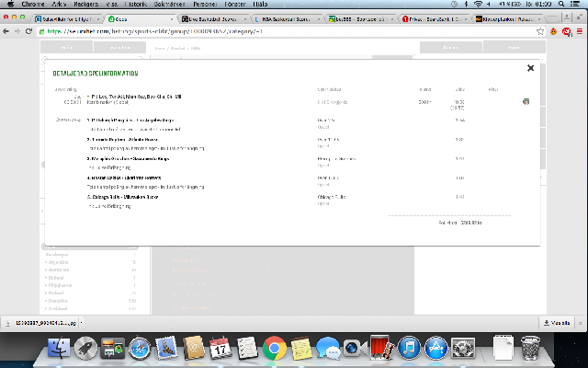
Task: Click the AdBlock extension icon
Action: click(x=566, y=32)
